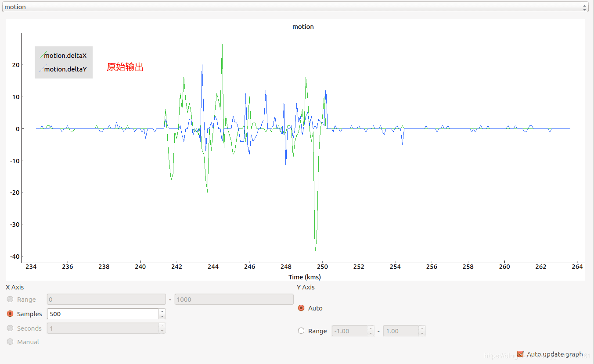Click the "Y Axis" section label
The height and width of the screenshot is (364, 594).
306,287
